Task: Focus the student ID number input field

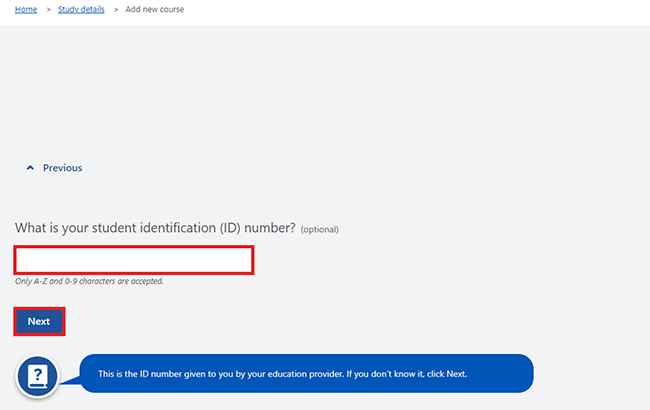Action: tap(134, 260)
